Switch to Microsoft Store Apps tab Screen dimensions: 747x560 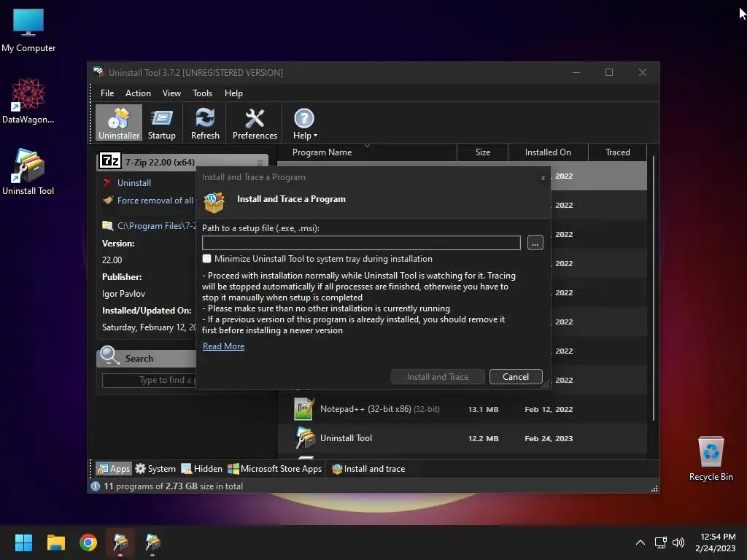[x=275, y=469]
